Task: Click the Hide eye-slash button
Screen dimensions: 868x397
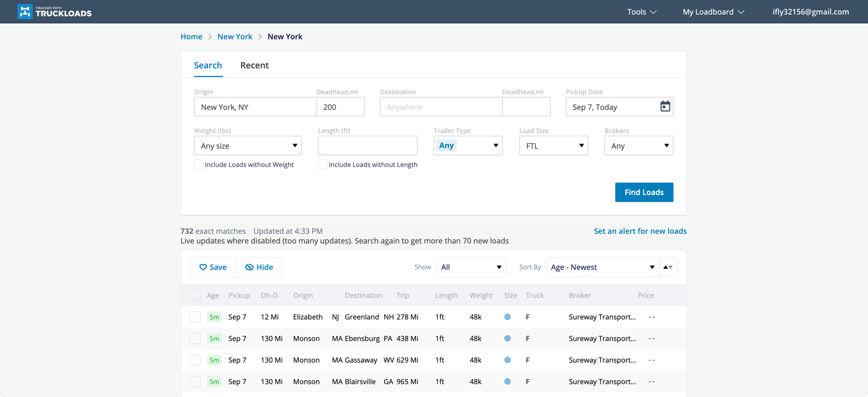Action: (x=259, y=267)
